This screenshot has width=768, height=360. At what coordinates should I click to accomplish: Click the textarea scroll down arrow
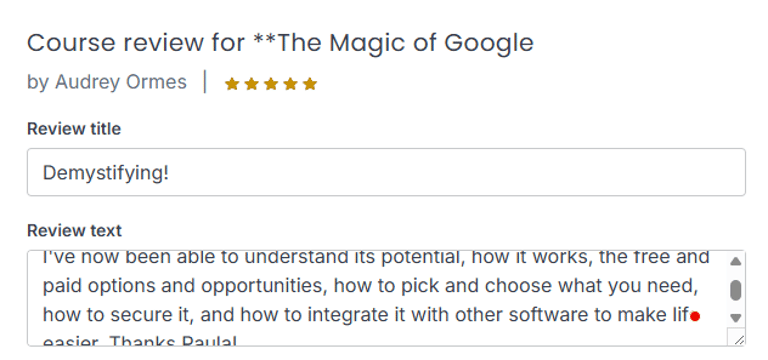point(735,318)
